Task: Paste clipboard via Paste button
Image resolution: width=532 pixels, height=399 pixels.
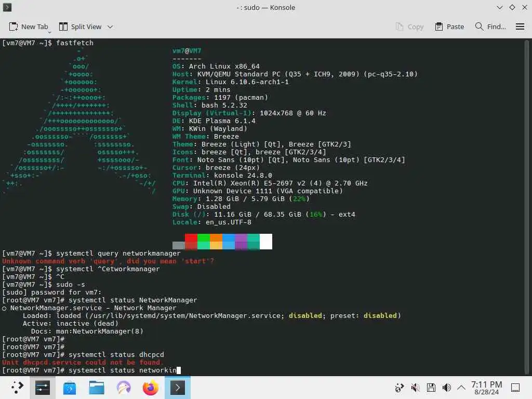Action: [449, 27]
